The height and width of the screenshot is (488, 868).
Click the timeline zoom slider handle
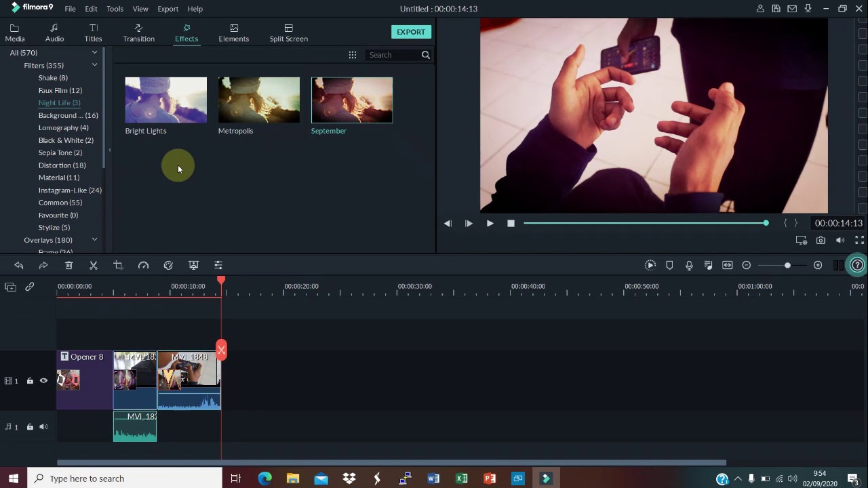(787, 265)
